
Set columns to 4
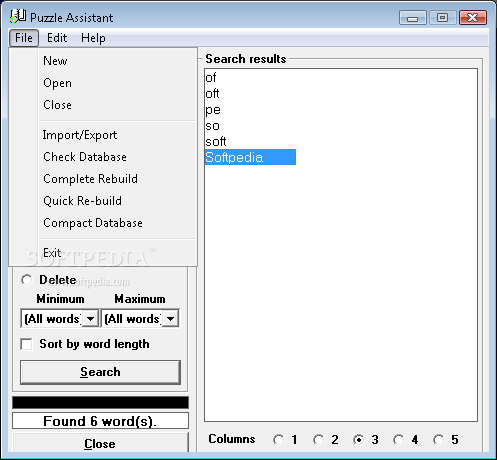point(399,440)
